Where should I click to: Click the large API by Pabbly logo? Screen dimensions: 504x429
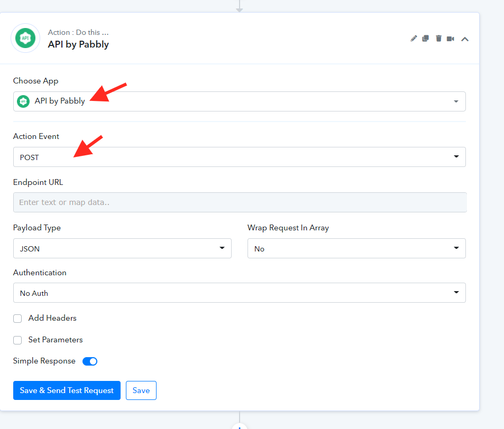25,38
